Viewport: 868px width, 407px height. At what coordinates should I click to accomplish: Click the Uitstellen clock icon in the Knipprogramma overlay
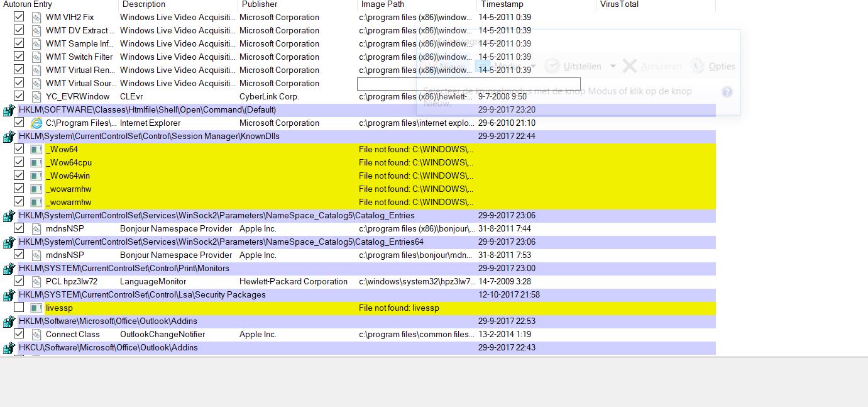pos(552,66)
